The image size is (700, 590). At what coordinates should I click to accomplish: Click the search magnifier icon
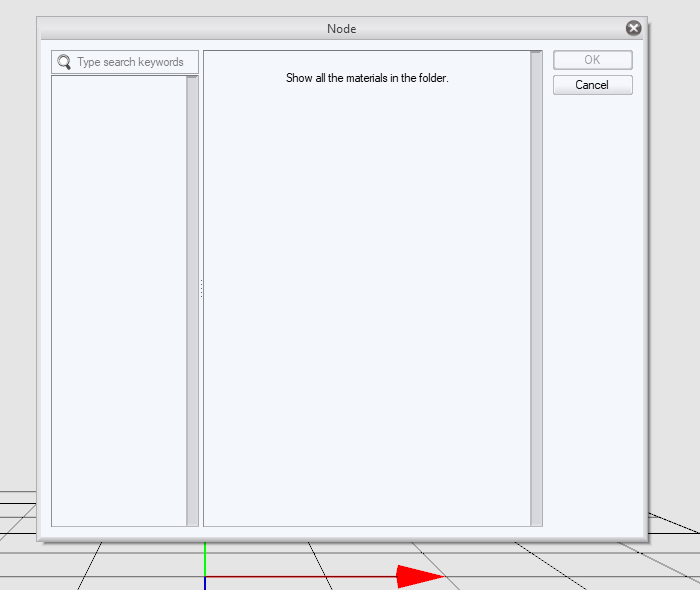[64, 62]
